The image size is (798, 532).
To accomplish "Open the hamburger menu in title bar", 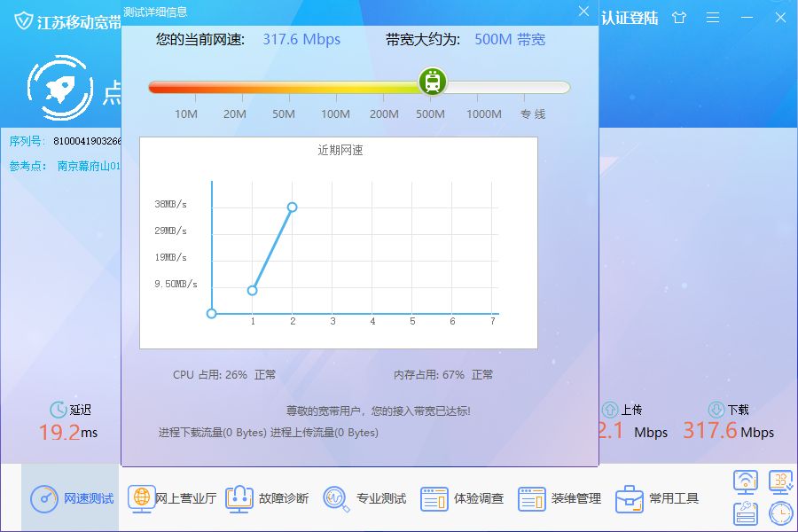I will pos(713,18).
